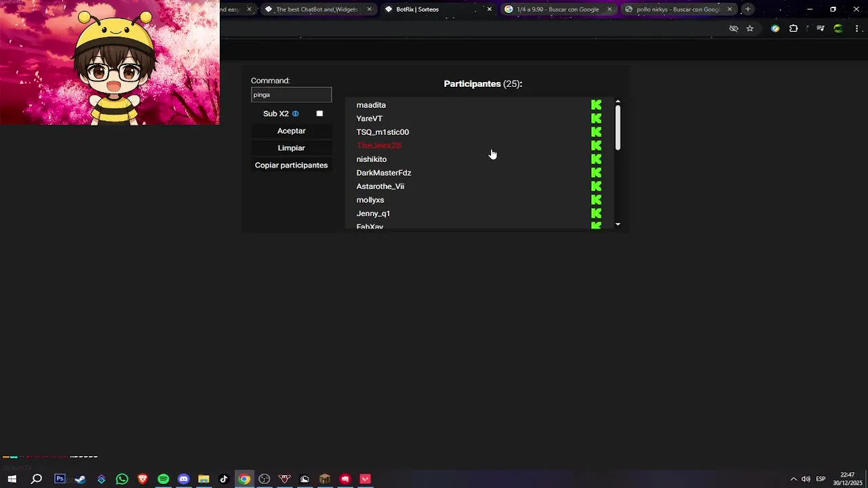The height and width of the screenshot is (488, 868).
Task: Open OBS Studio from the taskbar
Action: [x=264, y=479]
